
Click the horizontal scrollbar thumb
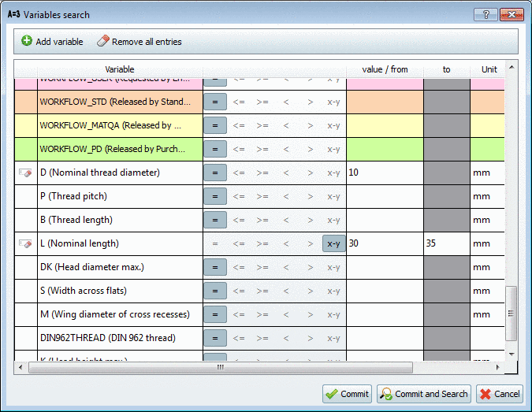(221, 367)
